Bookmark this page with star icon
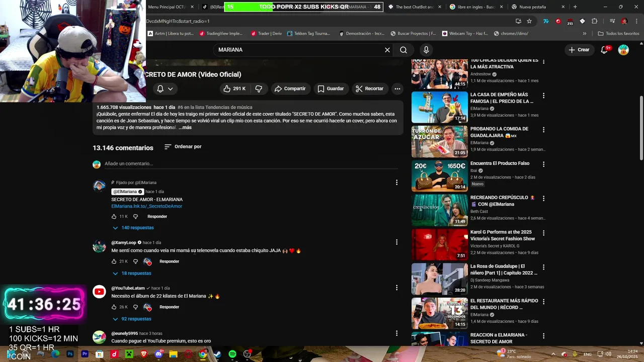 click(x=529, y=21)
